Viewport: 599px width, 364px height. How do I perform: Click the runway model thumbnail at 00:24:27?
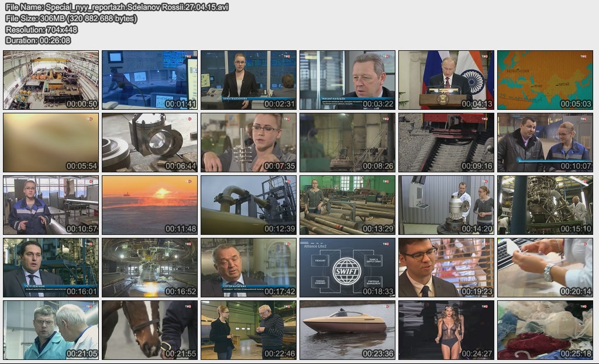pos(446,330)
